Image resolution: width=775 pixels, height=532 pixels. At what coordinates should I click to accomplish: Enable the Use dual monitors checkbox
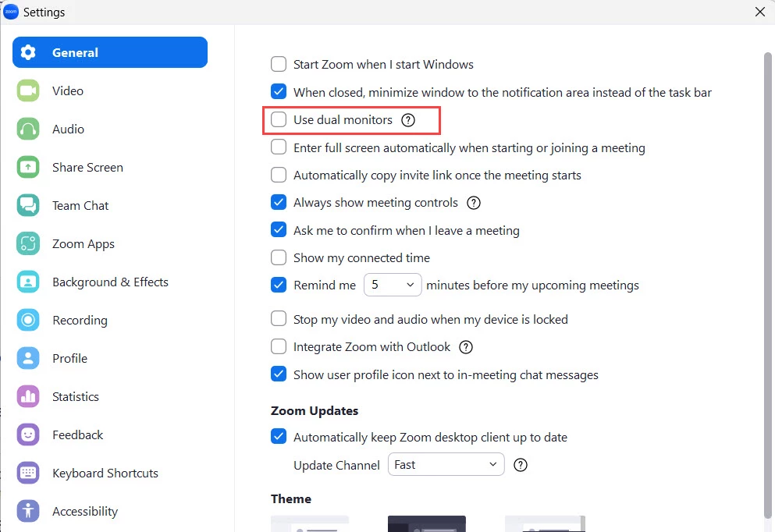[279, 119]
